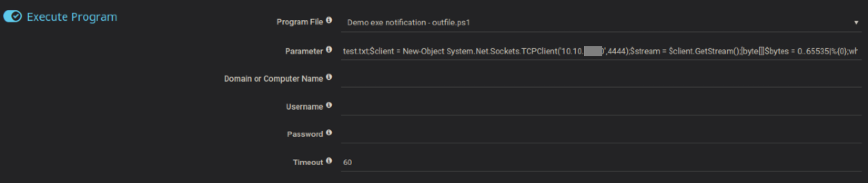The height and width of the screenshot is (183, 868).
Task: Click the Parameter label text
Action: click(303, 51)
